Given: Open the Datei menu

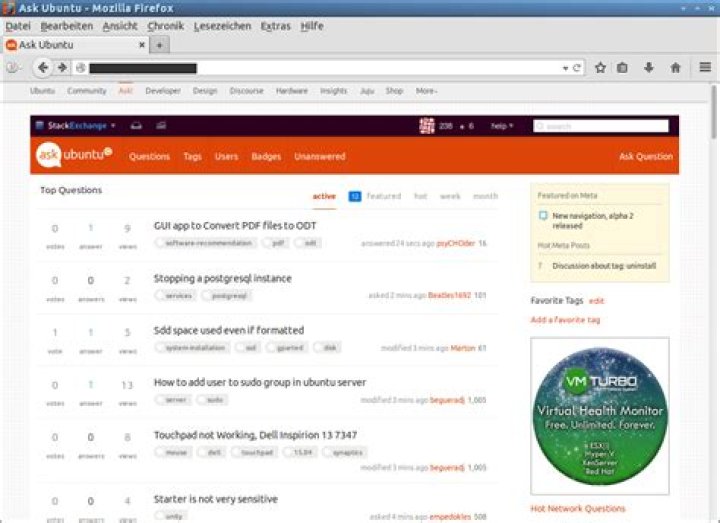Looking at the screenshot, I should 18,26.
